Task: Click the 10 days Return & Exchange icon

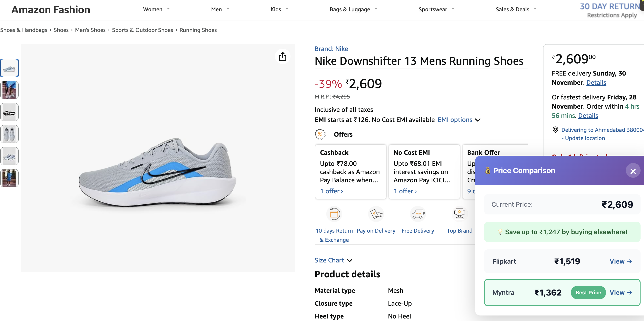Action: click(334, 214)
